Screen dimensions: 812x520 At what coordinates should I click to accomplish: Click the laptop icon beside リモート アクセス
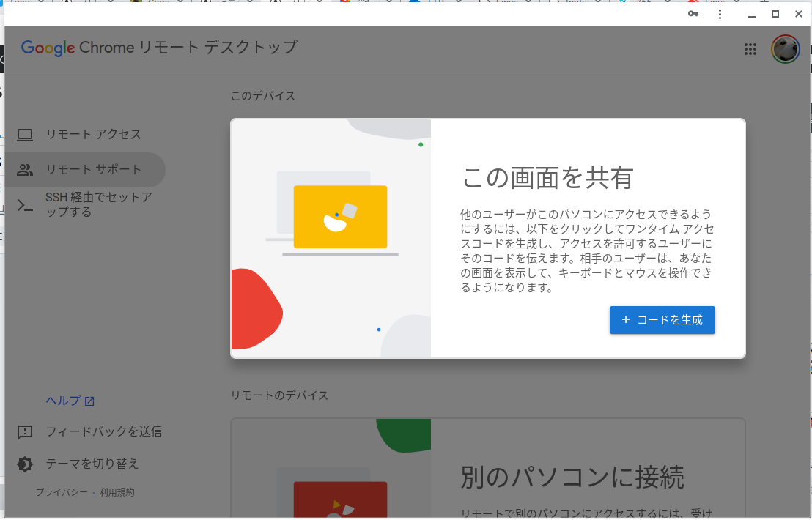pyautogui.click(x=25, y=135)
